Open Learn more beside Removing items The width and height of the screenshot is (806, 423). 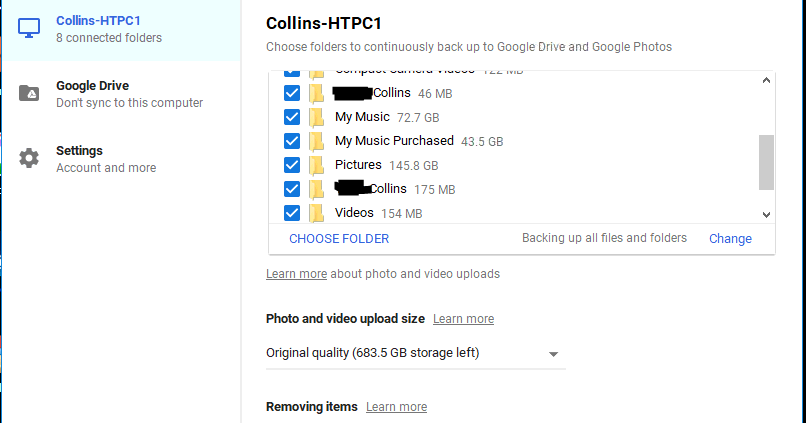396,407
